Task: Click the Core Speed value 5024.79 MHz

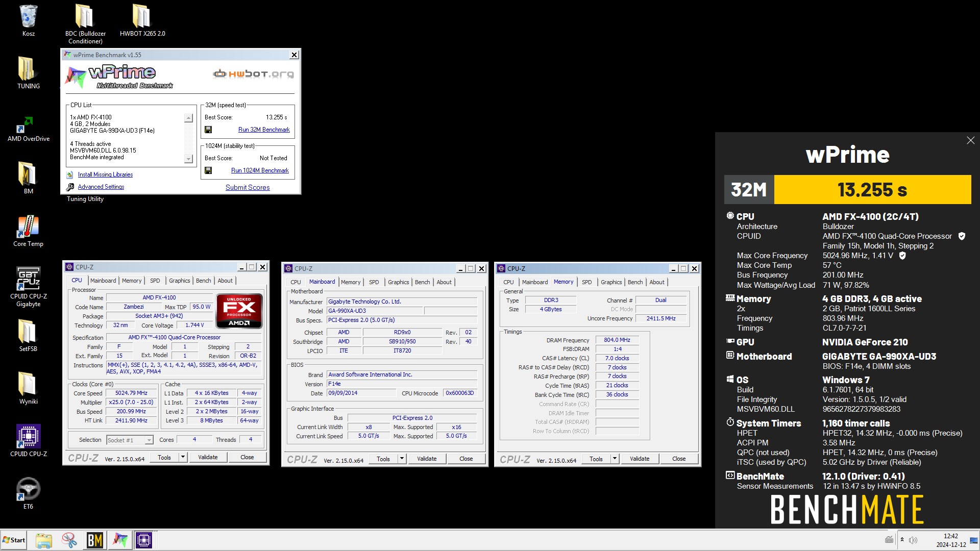Action: (x=131, y=393)
